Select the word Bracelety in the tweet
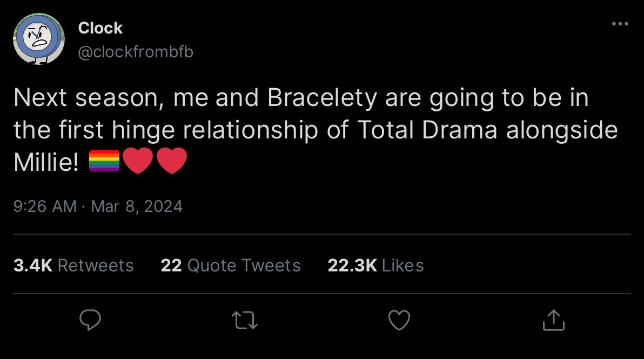 (323, 97)
